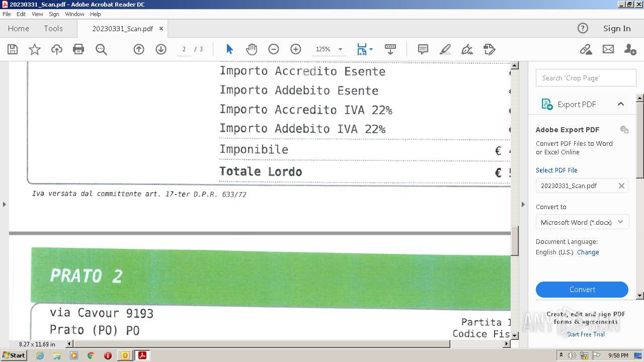644x362 pixels.
Task: Open the Windows Start menu
Action: pyautogui.click(x=14, y=355)
